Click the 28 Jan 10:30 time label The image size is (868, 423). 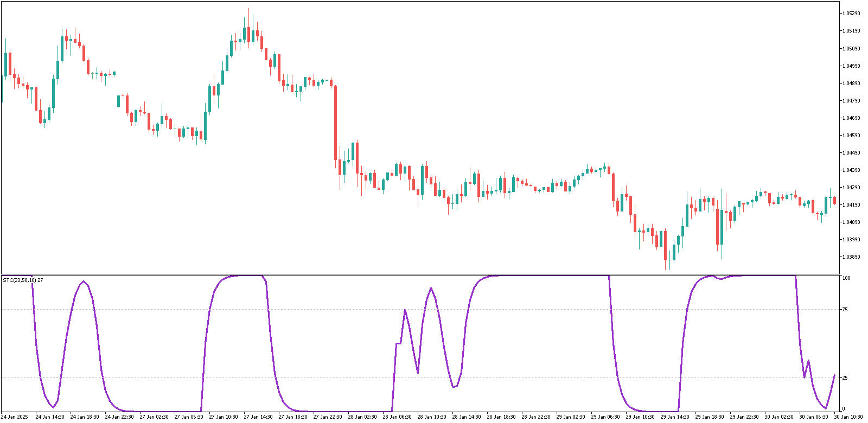(x=432, y=417)
